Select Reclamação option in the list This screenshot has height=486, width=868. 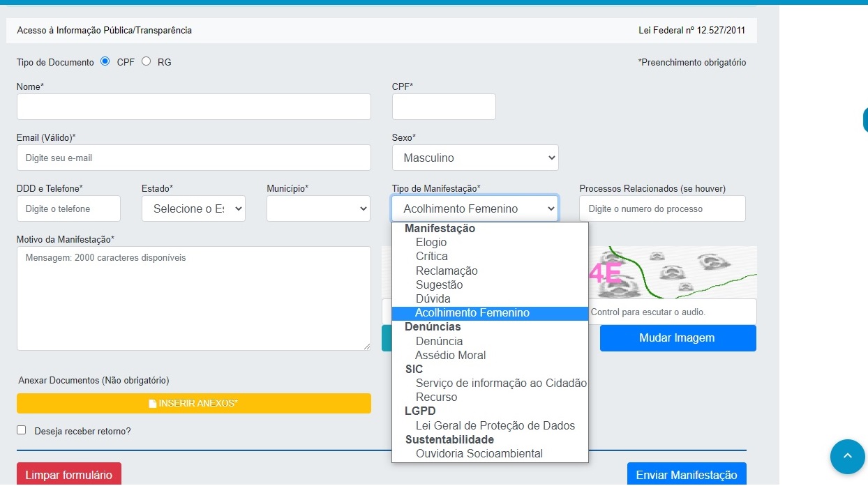(447, 271)
